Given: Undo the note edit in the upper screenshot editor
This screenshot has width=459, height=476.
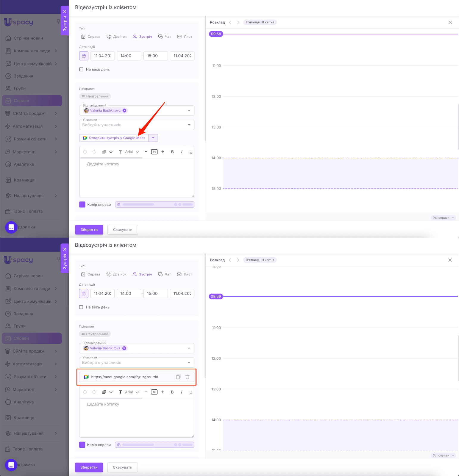Looking at the screenshot, I should 85,152.
